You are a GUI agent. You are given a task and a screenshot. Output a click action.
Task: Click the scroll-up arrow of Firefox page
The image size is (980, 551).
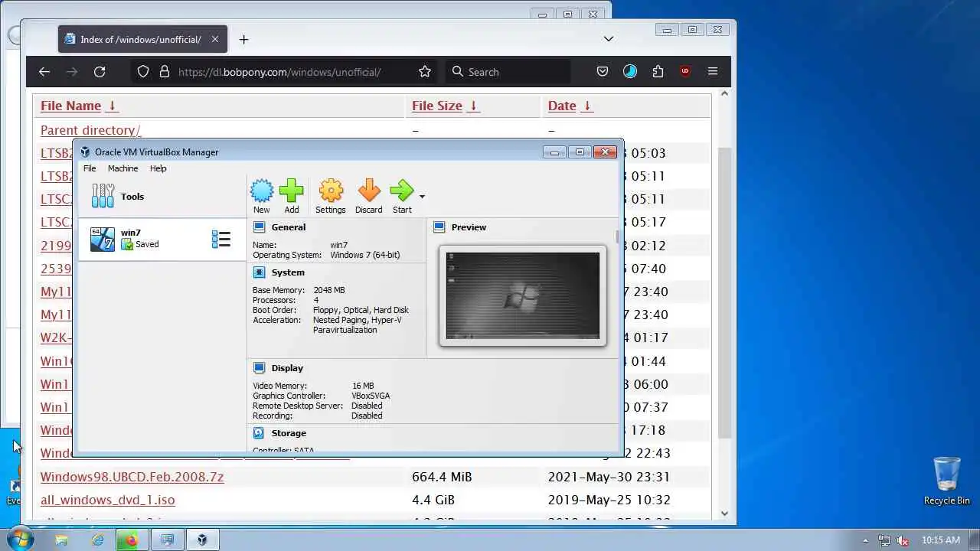point(724,93)
